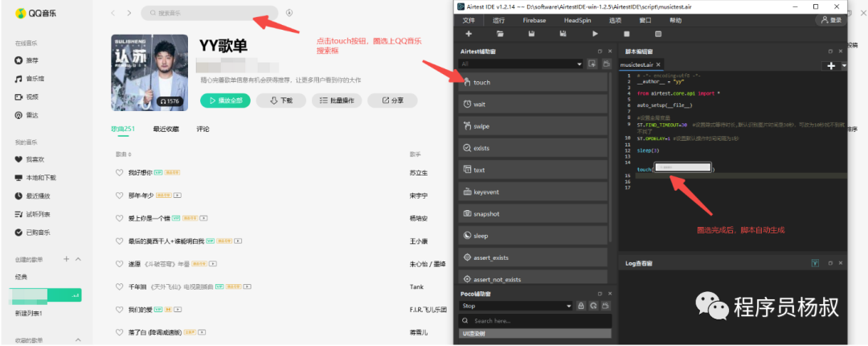Select the text command in Airtest assistant
Screen dimensions: 868x346
tap(533, 170)
